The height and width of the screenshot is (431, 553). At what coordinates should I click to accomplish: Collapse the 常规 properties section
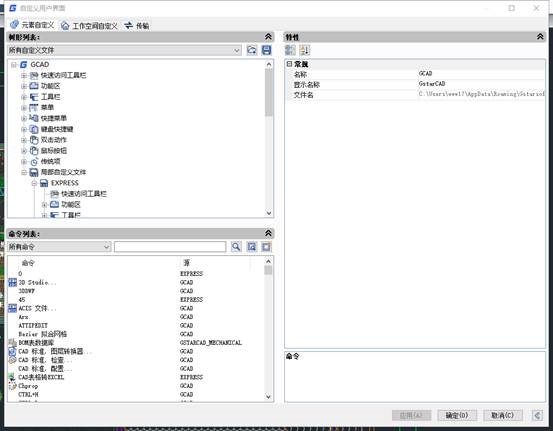(x=289, y=64)
